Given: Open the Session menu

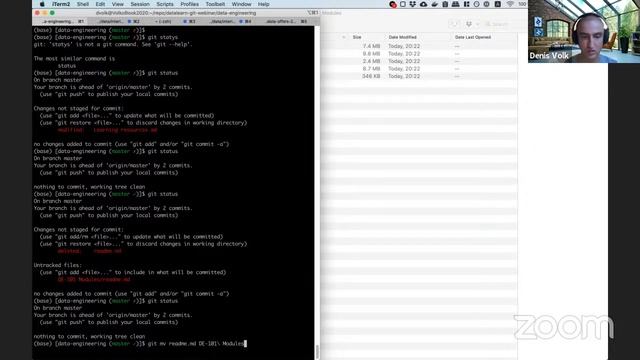Looking at the screenshot, I should tap(140, 4).
